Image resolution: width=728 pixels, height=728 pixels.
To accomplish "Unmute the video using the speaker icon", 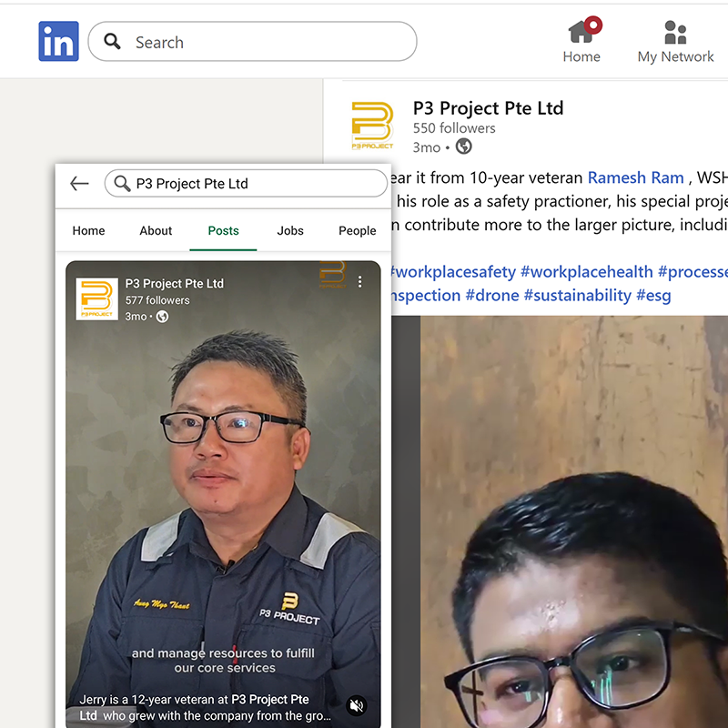I will pos(357,705).
